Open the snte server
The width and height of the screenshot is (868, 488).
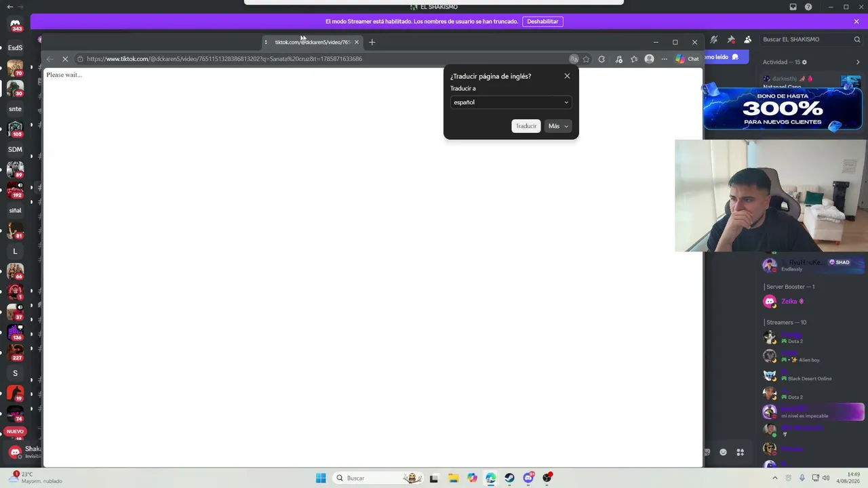(15, 109)
